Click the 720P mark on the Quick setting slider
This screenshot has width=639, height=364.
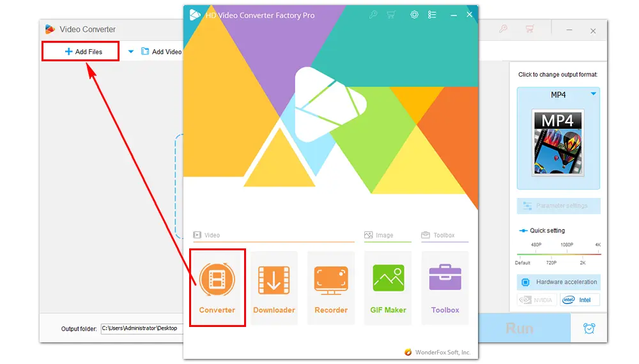551,262
